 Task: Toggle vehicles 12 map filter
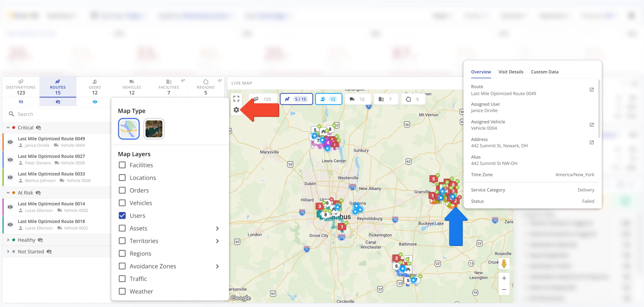click(x=358, y=99)
